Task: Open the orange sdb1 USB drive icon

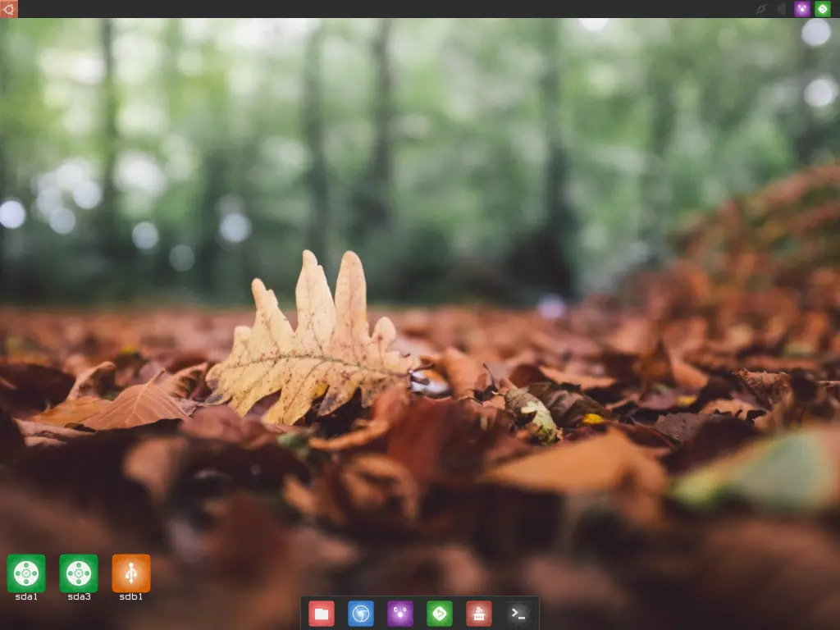Action: click(x=131, y=573)
